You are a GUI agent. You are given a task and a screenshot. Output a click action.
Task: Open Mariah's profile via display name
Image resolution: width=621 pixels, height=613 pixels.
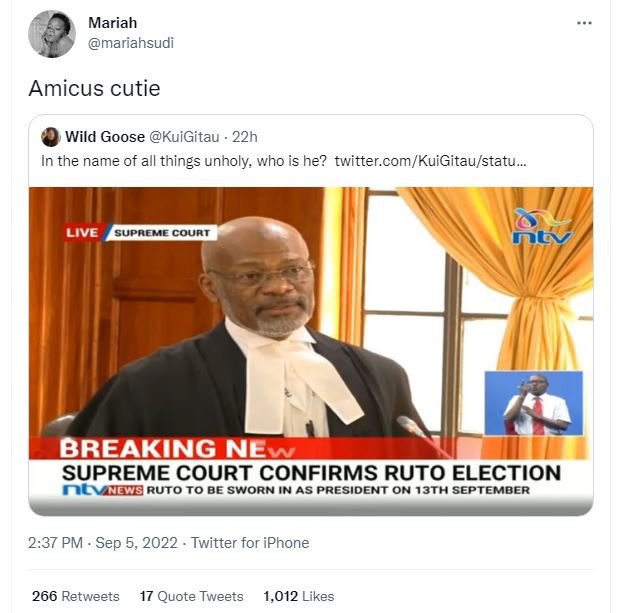111,23
